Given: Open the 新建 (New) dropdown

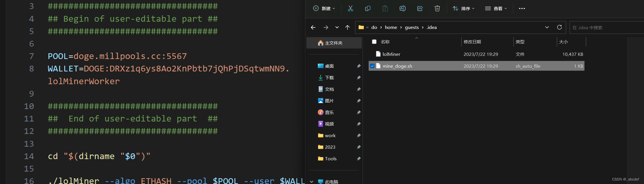Looking at the screenshot, I should pyautogui.click(x=324, y=8).
